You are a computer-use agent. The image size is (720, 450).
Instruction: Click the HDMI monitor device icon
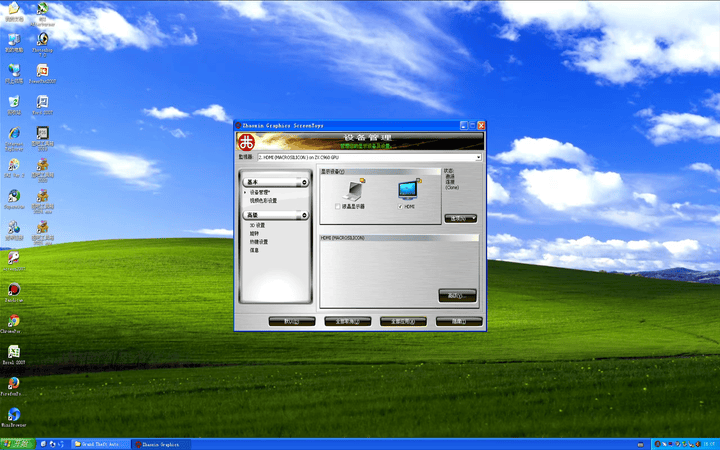[409, 189]
